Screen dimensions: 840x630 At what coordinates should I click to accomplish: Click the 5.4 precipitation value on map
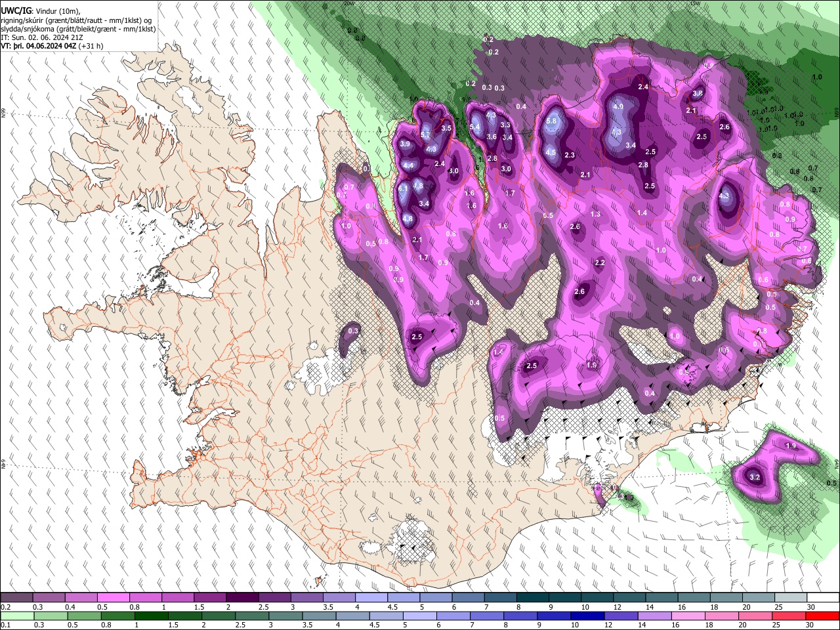[475, 127]
